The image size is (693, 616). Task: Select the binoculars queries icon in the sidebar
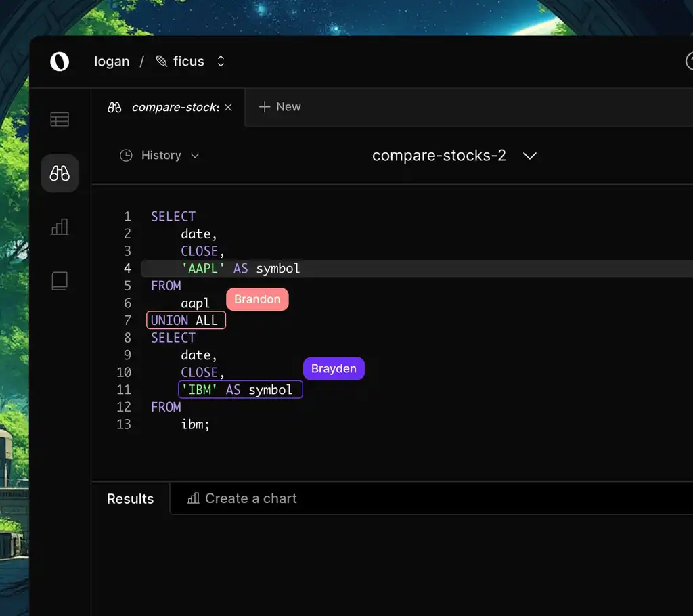(60, 173)
